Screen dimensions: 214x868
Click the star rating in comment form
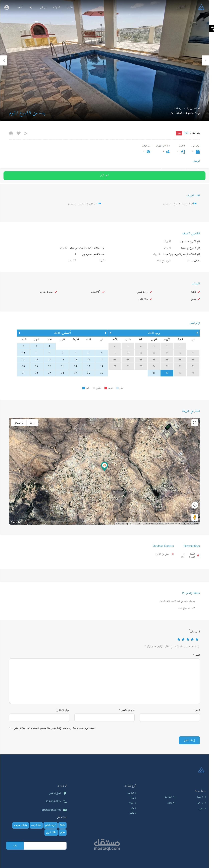(188, 639)
